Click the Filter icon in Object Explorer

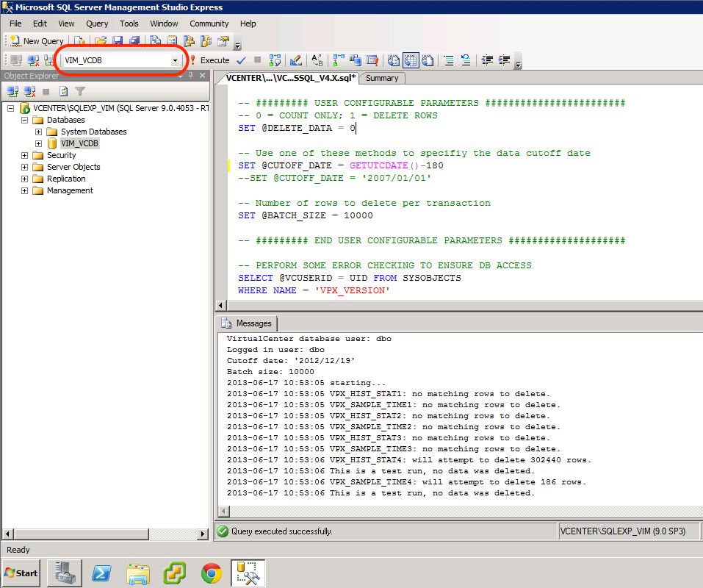pos(80,91)
